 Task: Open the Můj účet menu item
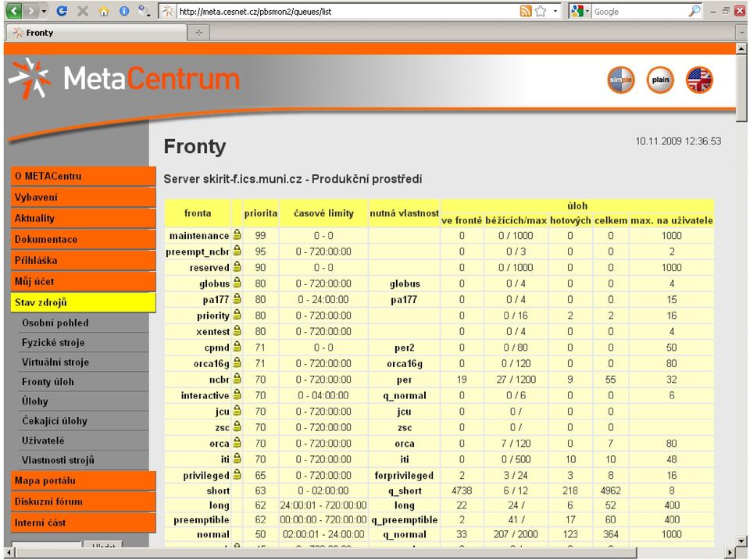point(84,281)
